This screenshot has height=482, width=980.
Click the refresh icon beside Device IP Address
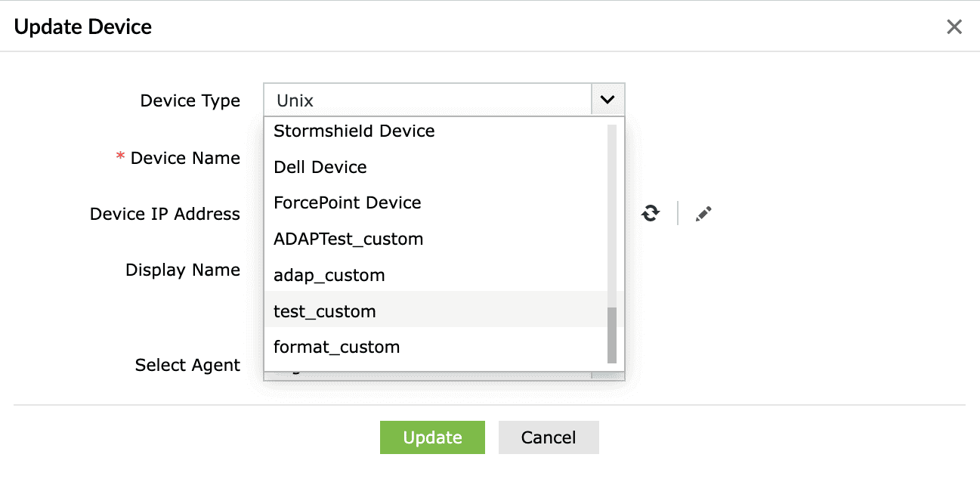click(650, 214)
